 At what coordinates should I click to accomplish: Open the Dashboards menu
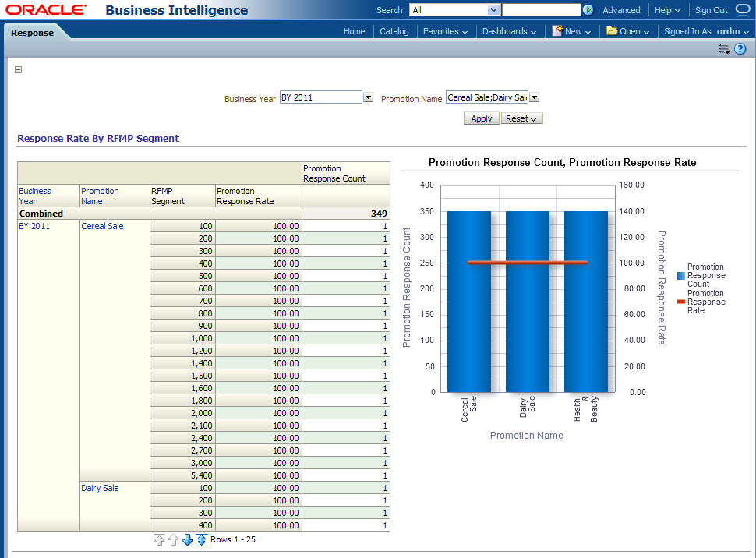point(509,31)
